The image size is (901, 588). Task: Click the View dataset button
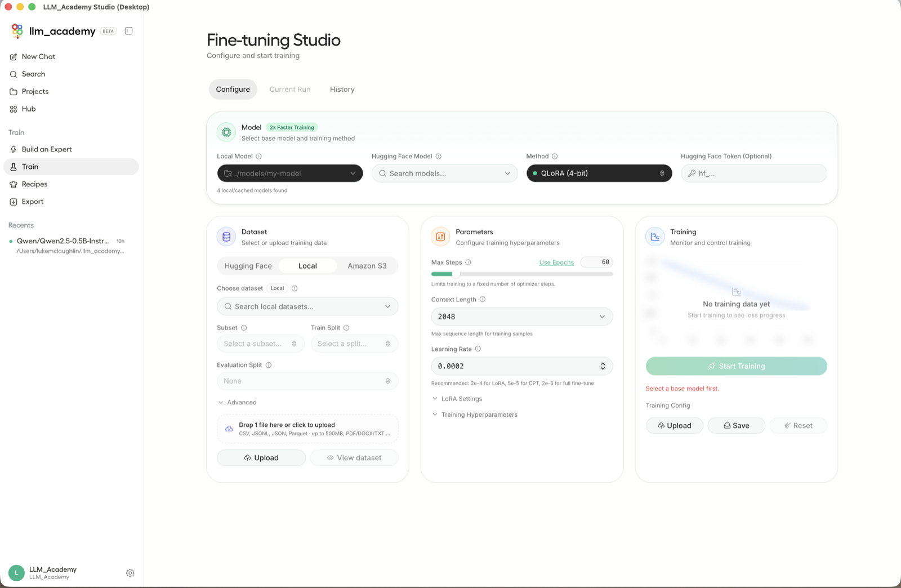[354, 458]
